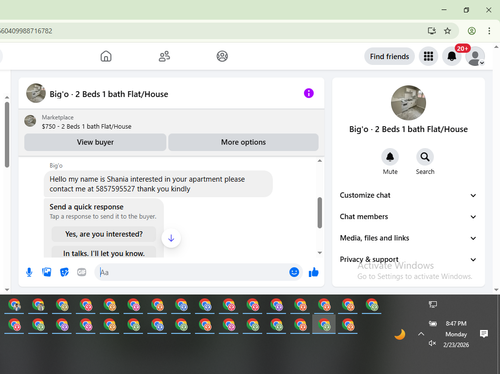Click the chat messages scrollbar thumb

pyautogui.click(x=320, y=213)
